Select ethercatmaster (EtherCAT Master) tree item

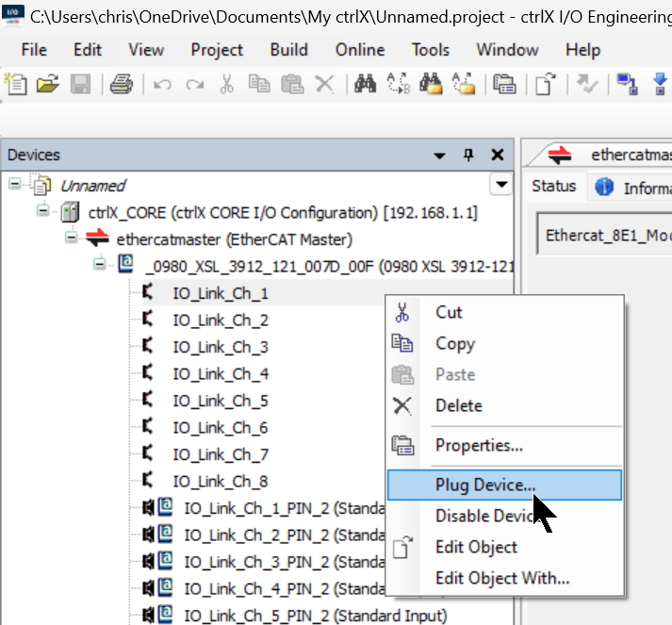[234, 239]
